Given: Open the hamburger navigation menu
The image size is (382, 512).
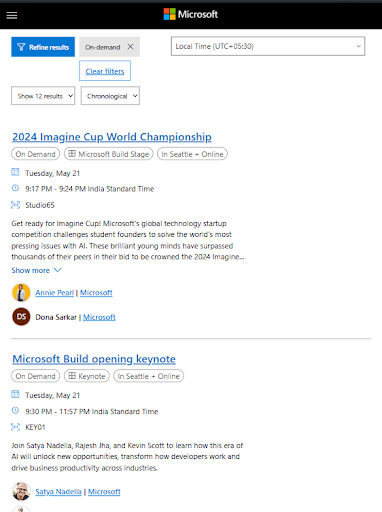Looking at the screenshot, I should 12,15.
